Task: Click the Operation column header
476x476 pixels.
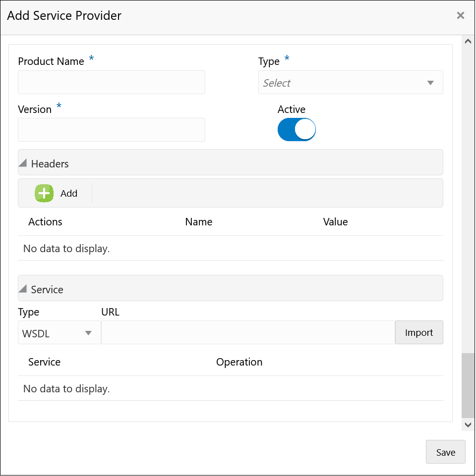Action: point(239,362)
